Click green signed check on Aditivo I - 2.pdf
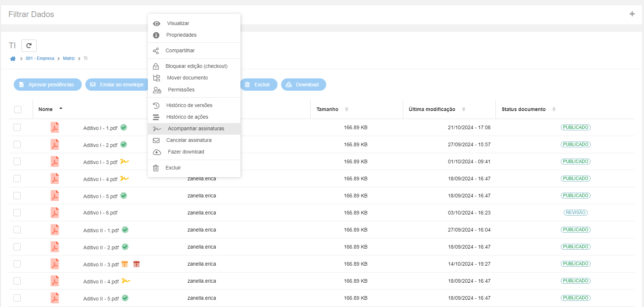This screenshot has height=307, width=644. (x=123, y=144)
